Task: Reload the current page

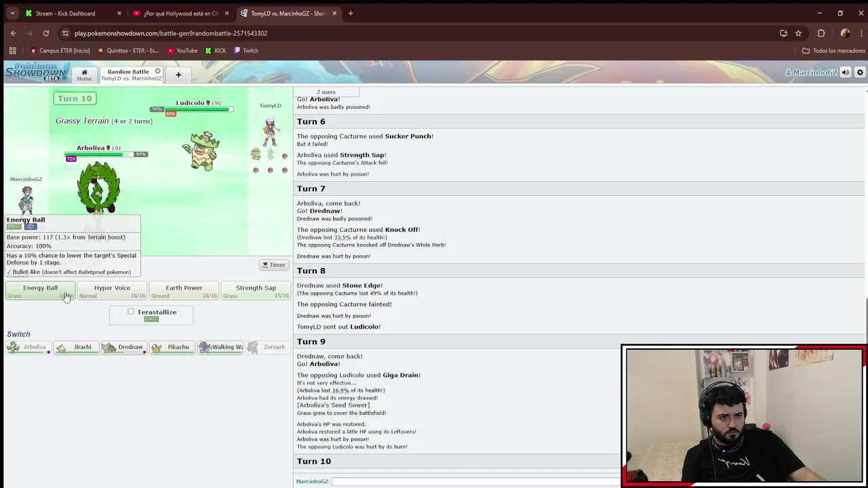Action: (x=46, y=33)
